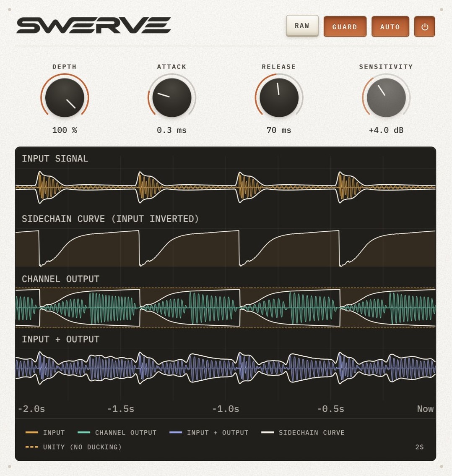
Task: Click the ATTACK knob label
Action: [x=171, y=67]
